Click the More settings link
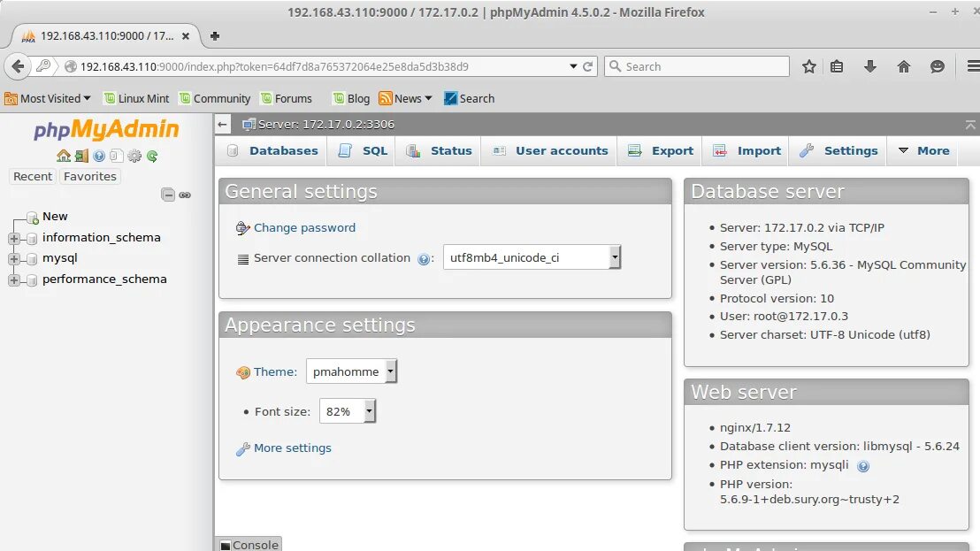This screenshot has width=980, height=551. pos(293,448)
